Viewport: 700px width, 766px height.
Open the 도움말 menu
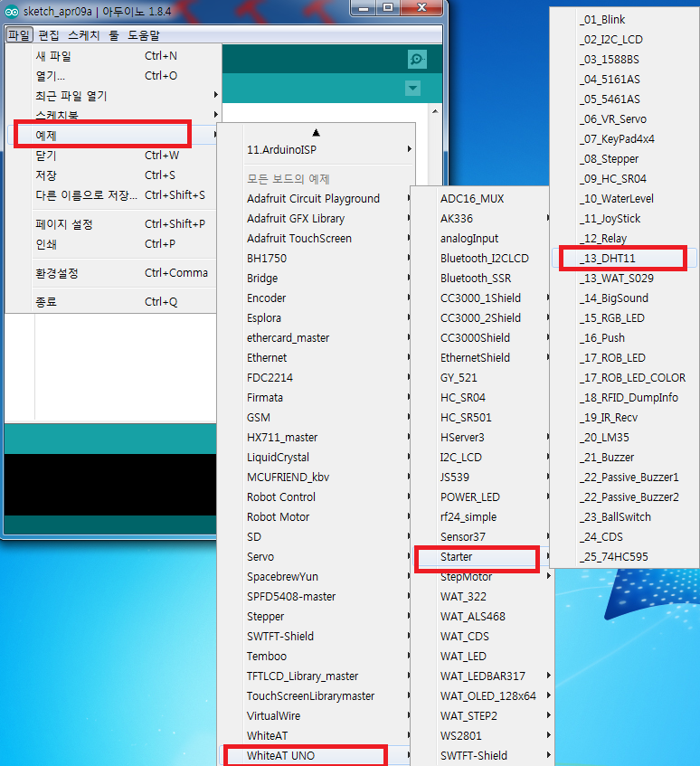pos(144,35)
